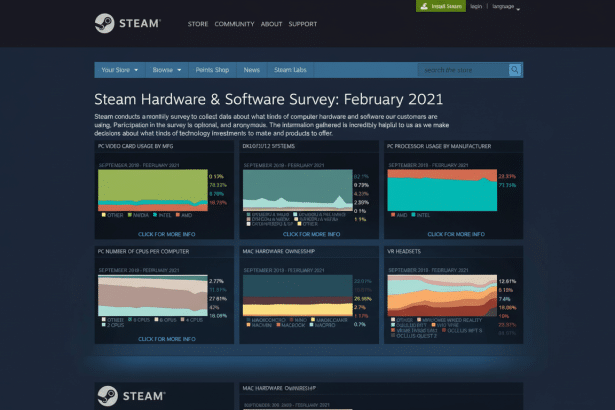This screenshot has height=410, width=615.
Task: Open the PC Processor Usage by Manufacturer chart
Action: click(x=442, y=190)
